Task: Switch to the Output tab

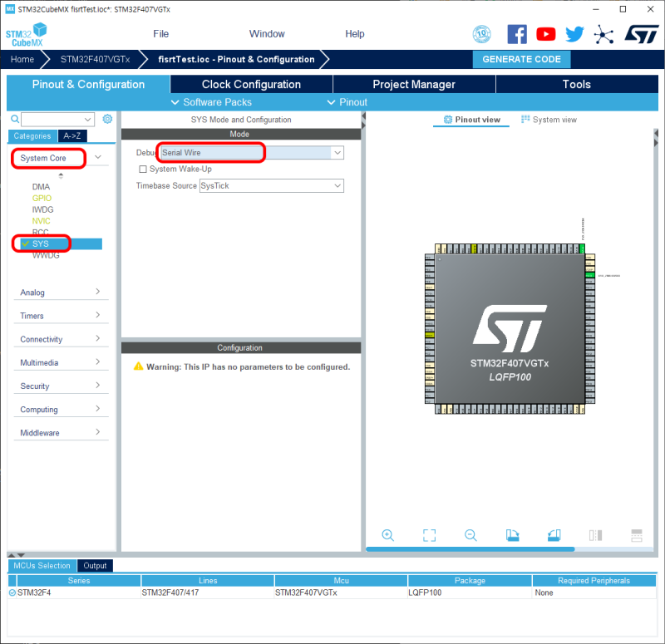Action: click(x=95, y=566)
